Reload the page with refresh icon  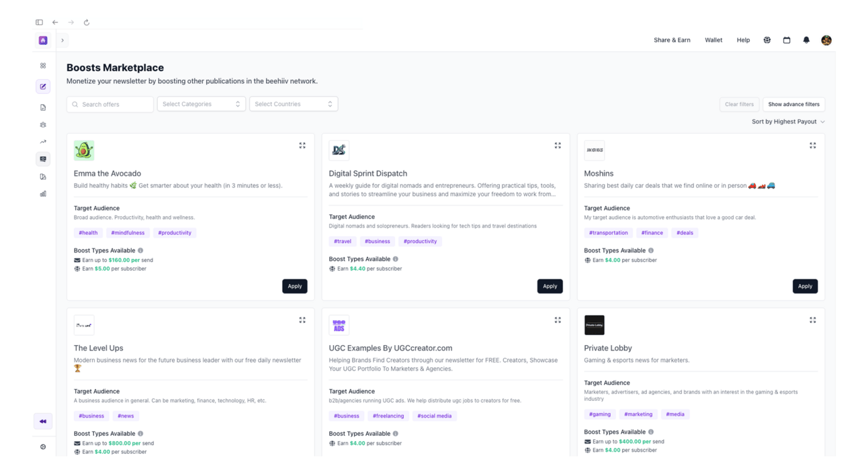coord(87,22)
